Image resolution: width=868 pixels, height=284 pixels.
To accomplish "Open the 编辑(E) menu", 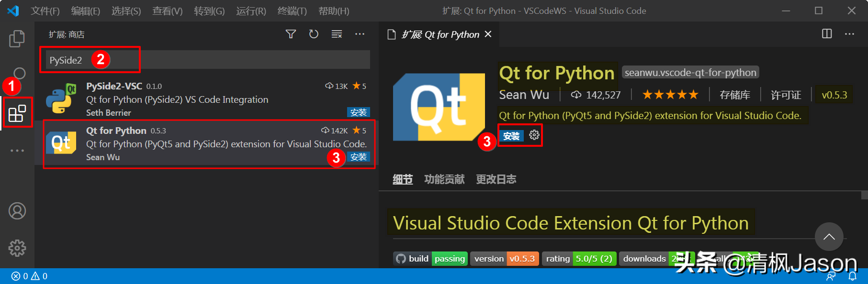I will [x=86, y=11].
